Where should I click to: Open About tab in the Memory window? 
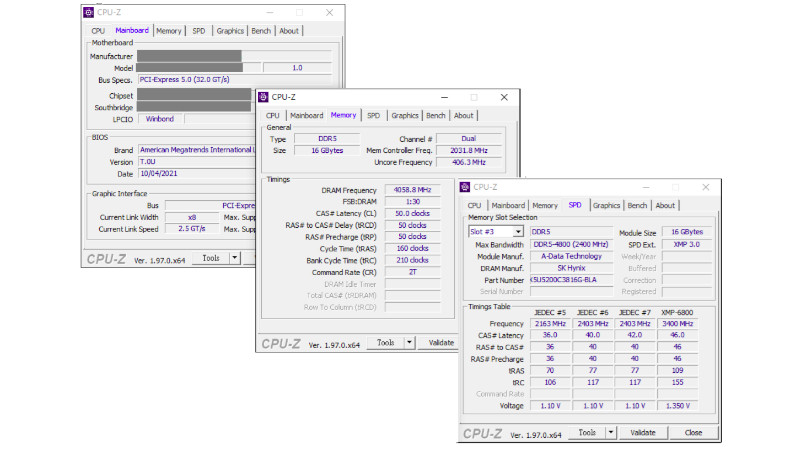(x=463, y=115)
